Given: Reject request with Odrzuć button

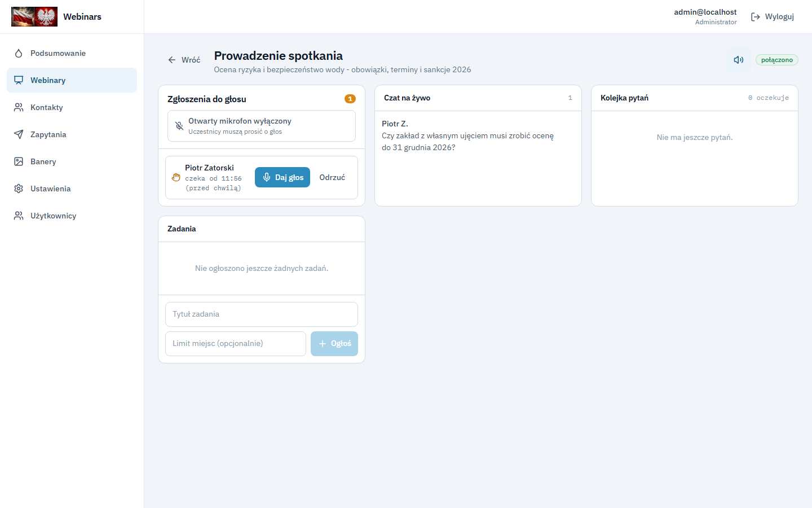Looking at the screenshot, I should coord(332,177).
